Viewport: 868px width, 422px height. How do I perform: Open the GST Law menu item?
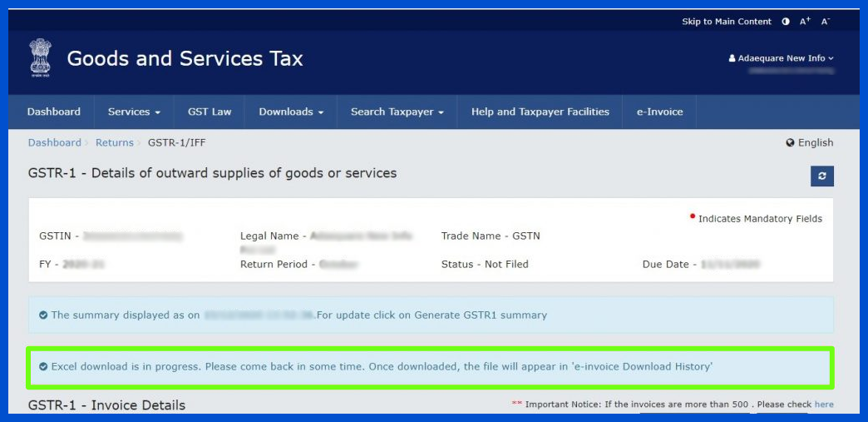point(210,112)
